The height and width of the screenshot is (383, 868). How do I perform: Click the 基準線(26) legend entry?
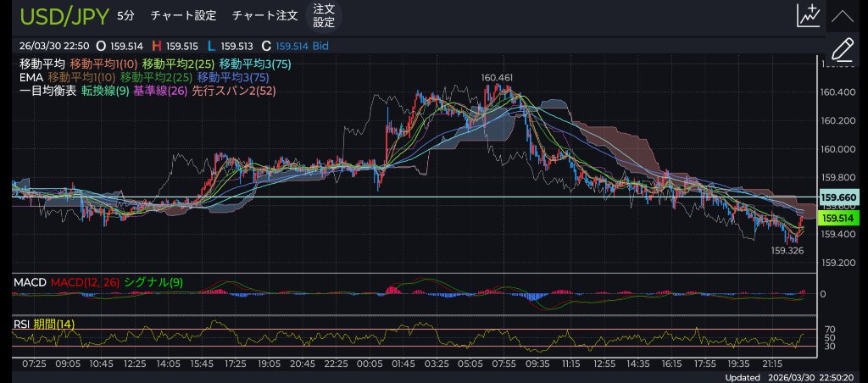(x=161, y=91)
